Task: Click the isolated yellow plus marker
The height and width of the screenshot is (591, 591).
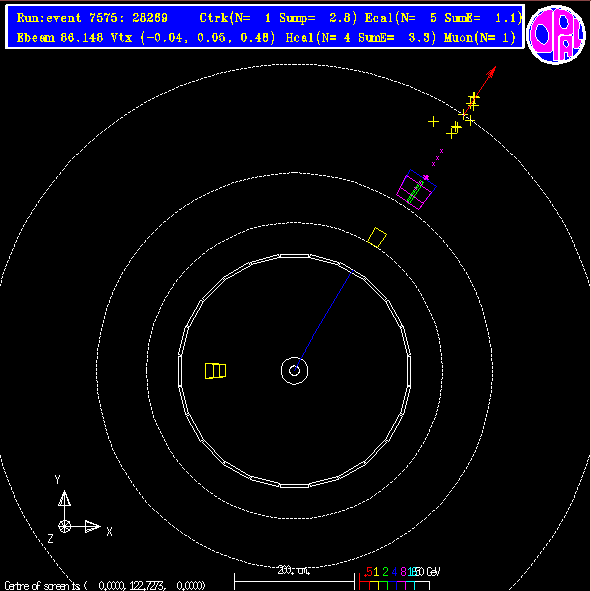Action: 433,121
